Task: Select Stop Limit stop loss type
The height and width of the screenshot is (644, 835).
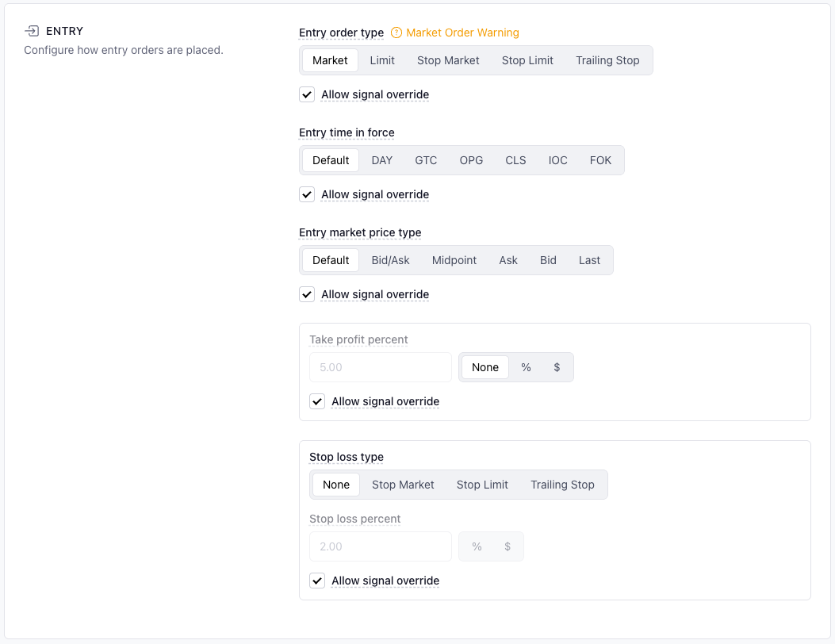Action: [x=482, y=485]
